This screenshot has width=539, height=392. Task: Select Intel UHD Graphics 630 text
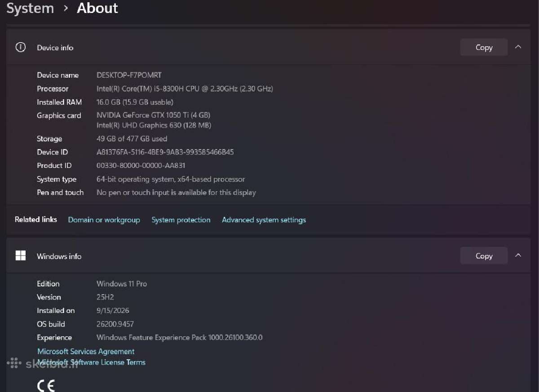pyautogui.click(x=154, y=125)
